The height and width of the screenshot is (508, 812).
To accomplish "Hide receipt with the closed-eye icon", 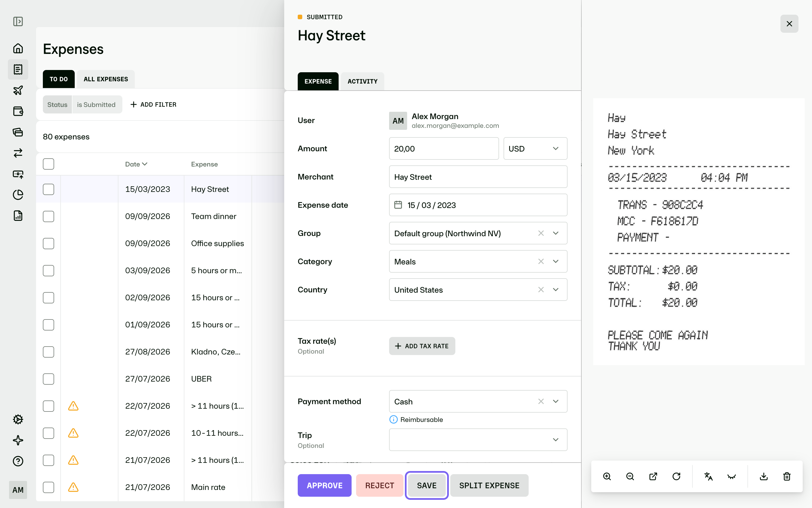I will tap(731, 476).
